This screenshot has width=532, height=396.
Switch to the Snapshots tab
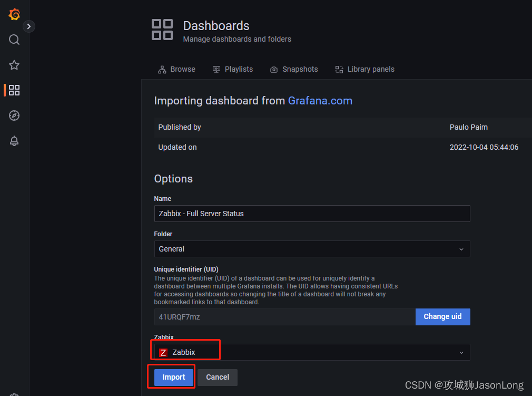point(294,69)
